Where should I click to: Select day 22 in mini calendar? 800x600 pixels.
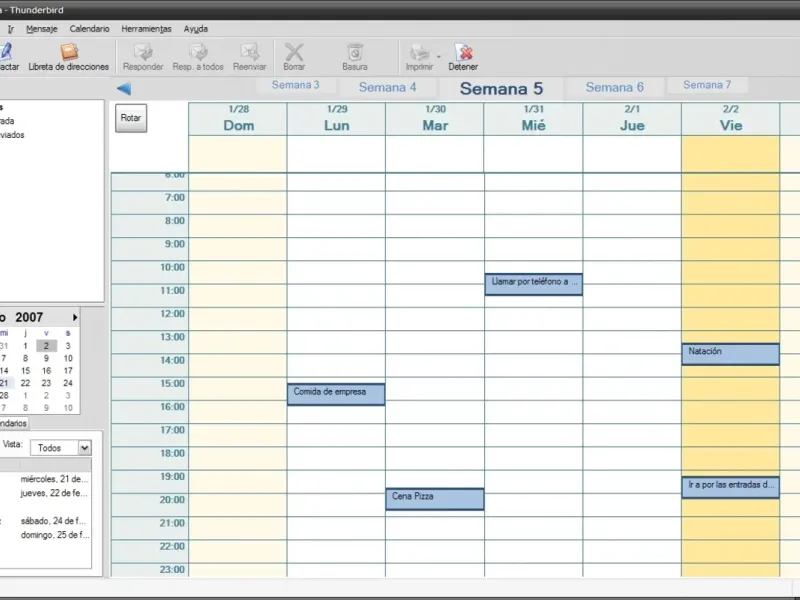click(x=26, y=383)
